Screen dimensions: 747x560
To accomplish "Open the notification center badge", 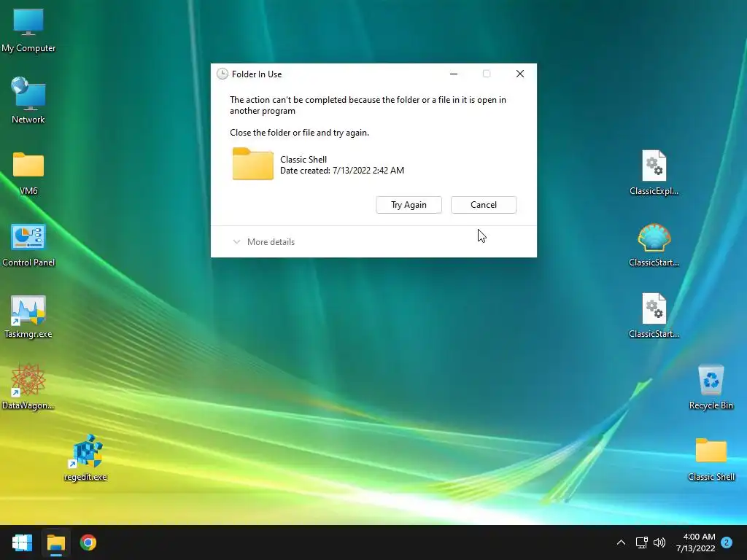I will (727, 542).
